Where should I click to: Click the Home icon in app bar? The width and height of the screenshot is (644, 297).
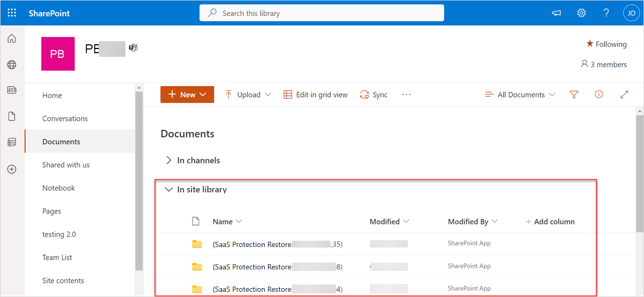[11, 39]
